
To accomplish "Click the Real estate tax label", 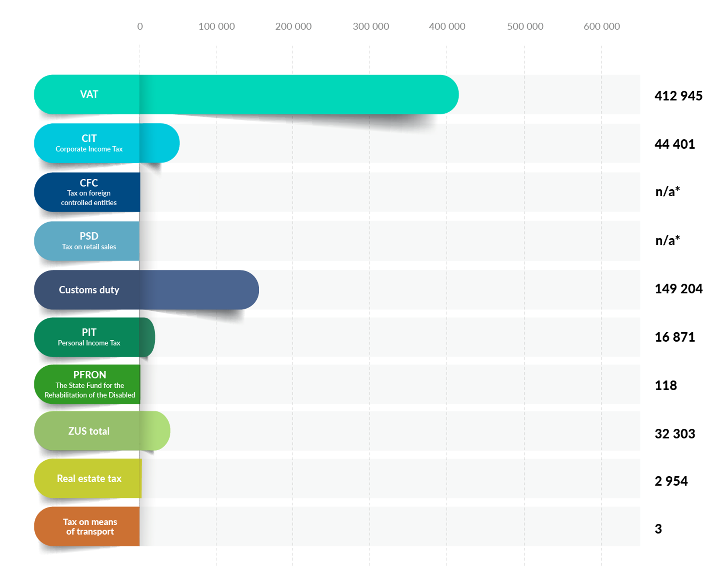I will click(x=89, y=478).
